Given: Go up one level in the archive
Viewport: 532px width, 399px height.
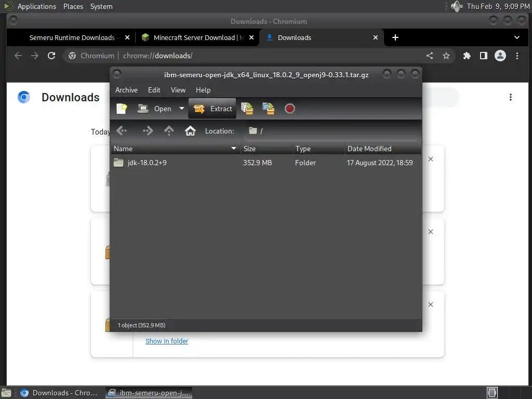Looking at the screenshot, I should pyautogui.click(x=169, y=131).
